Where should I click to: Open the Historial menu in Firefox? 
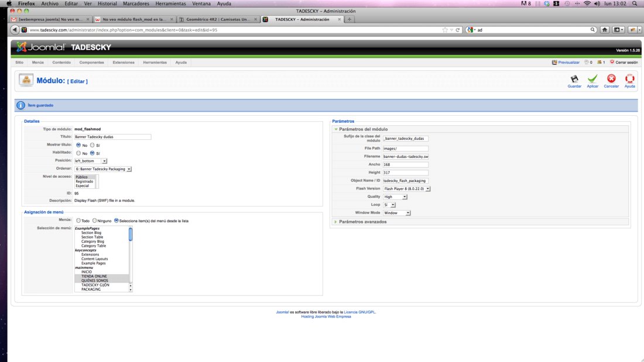point(107,4)
